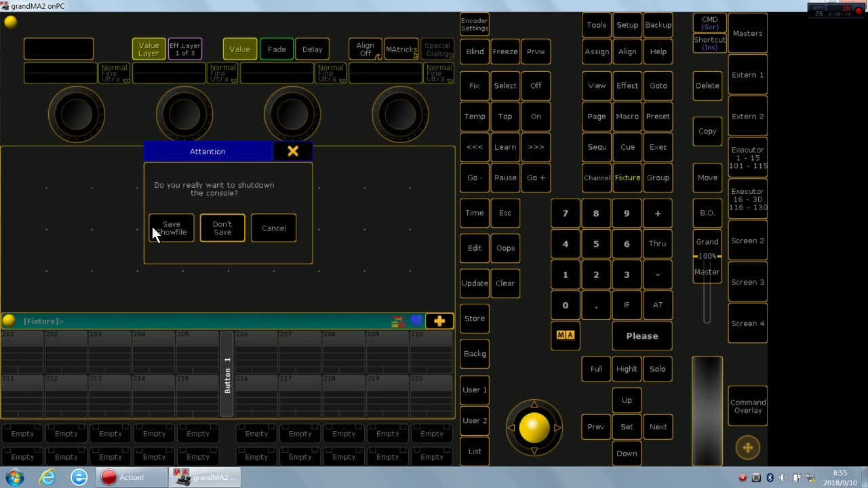Toggle the Freeze key
Screen dimensions: 868x488
(x=505, y=52)
